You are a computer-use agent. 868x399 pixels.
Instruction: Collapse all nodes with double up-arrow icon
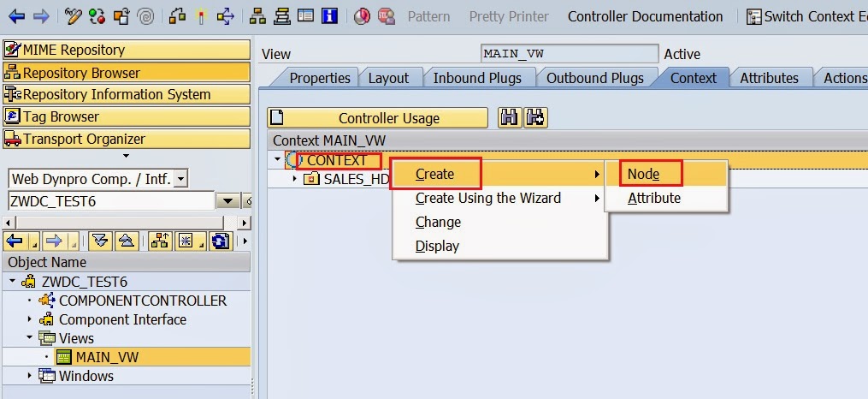pyautogui.click(x=127, y=241)
